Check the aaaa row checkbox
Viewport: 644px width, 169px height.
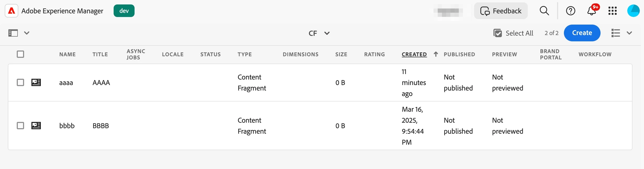coord(20,82)
